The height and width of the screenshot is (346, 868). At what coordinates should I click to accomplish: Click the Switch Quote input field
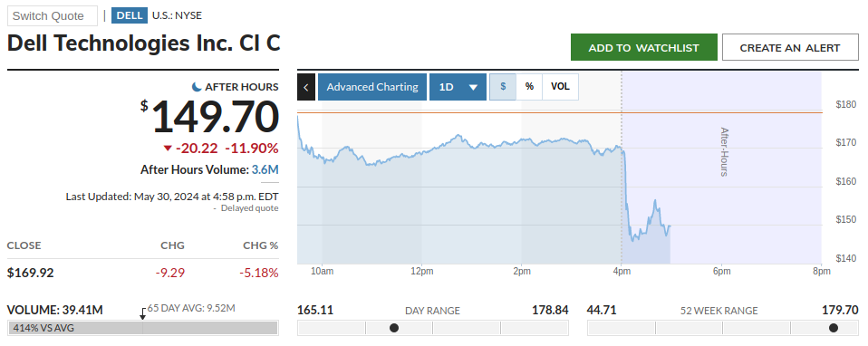pyautogui.click(x=53, y=15)
